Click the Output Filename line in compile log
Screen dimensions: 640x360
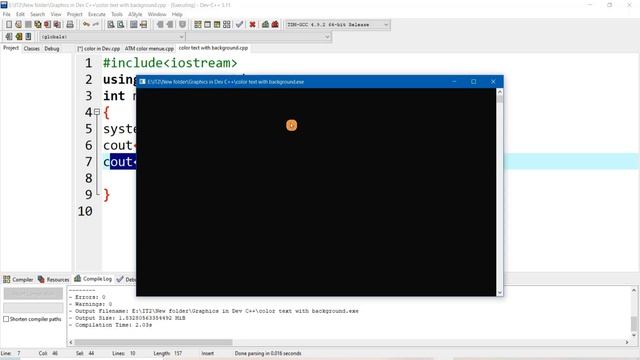213,311
